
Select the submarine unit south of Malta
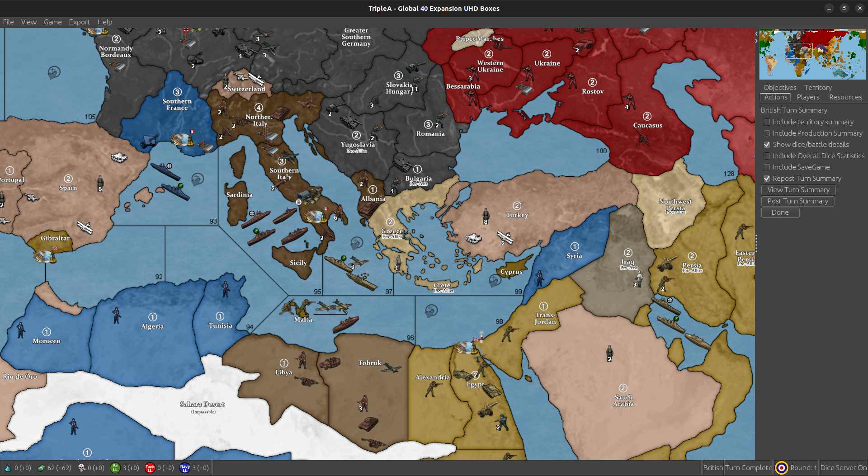click(346, 324)
